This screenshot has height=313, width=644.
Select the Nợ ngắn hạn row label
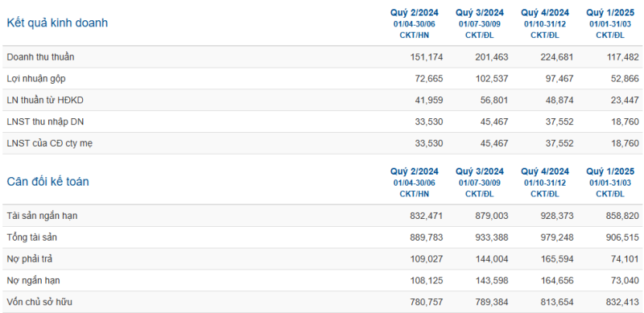(33, 281)
